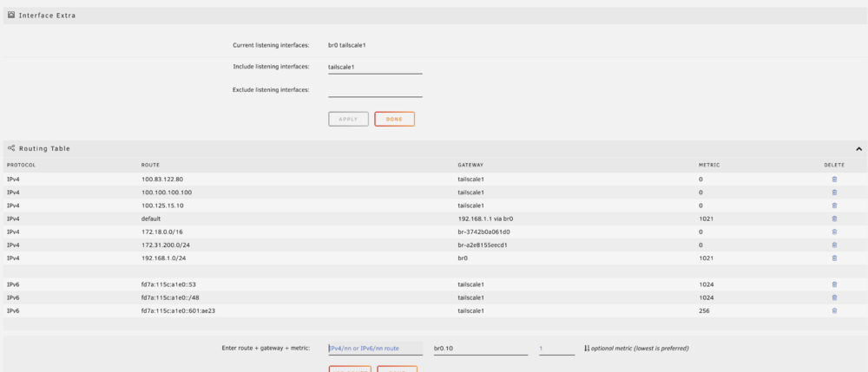
Task: Click the 'Current listening interfaces:' label
Action: tap(271, 45)
